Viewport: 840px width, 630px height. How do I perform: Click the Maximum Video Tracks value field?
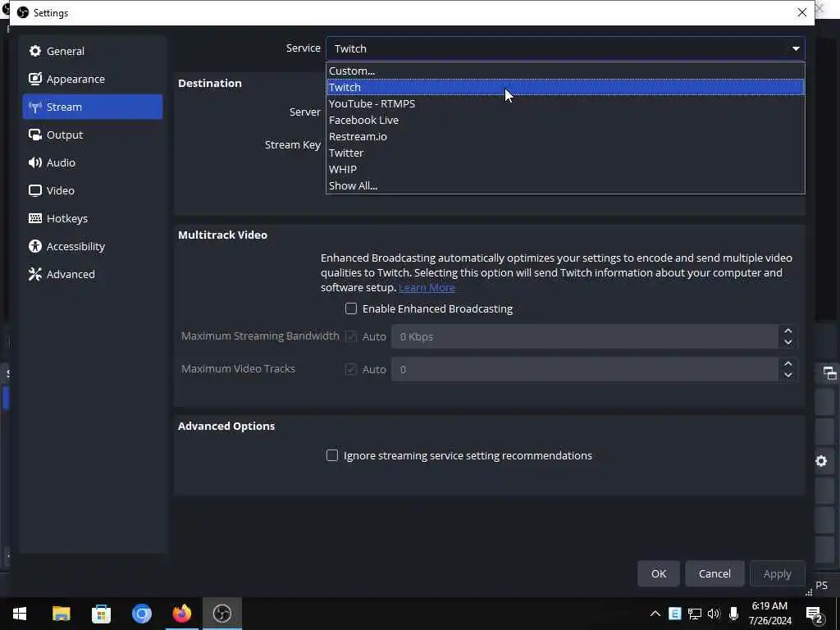pos(584,369)
